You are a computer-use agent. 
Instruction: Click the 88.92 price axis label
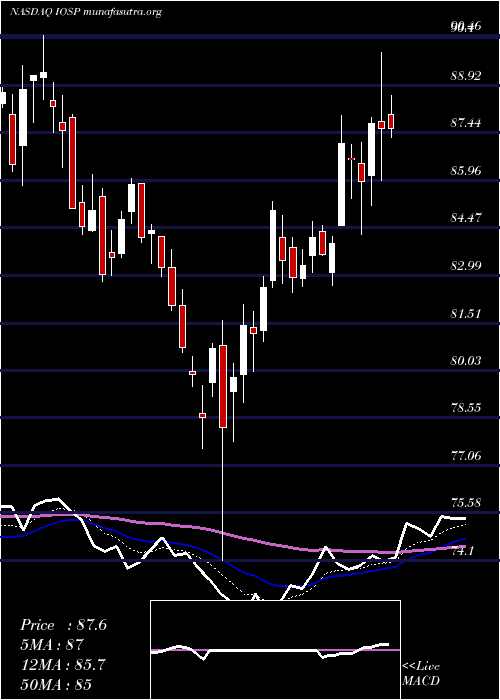pyautogui.click(x=466, y=75)
